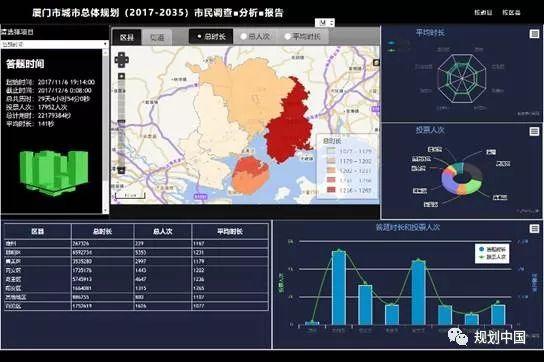Image resolution: width=544 pixels, height=362 pixels.
Task: Click the left panel scrollbar down arrow
Action: coord(105,210)
